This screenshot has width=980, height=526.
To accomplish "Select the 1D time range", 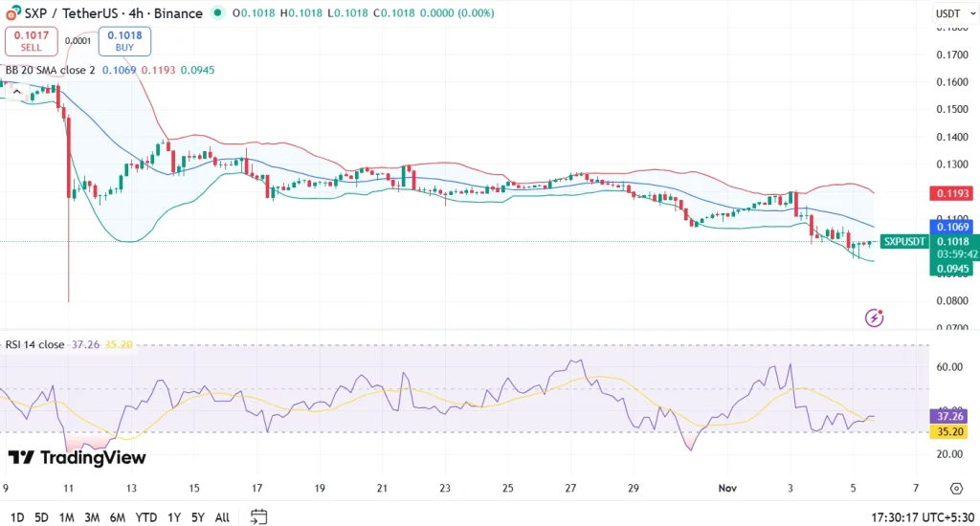I will pos(17,517).
